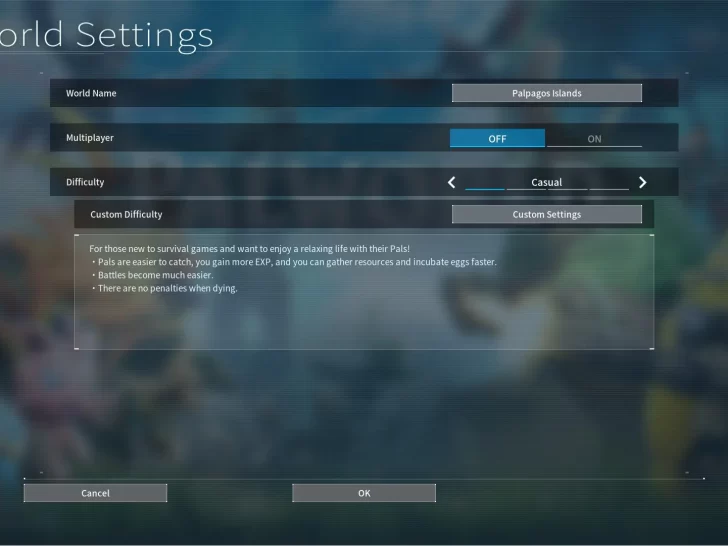Image resolution: width=728 pixels, height=546 pixels.
Task: Click the Casual difficulty label
Action: pyautogui.click(x=546, y=181)
